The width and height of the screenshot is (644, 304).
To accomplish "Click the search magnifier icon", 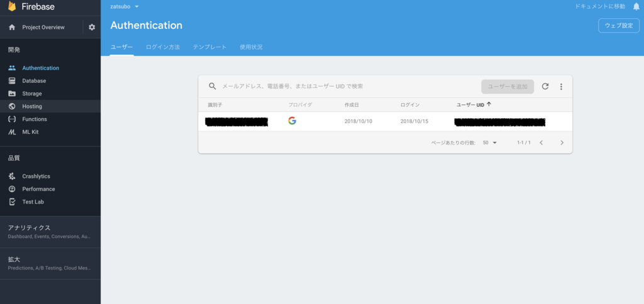I will (x=213, y=86).
